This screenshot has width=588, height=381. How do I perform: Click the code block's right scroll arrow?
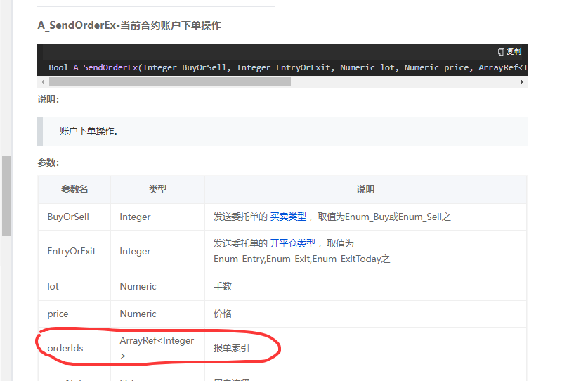pos(522,82)
